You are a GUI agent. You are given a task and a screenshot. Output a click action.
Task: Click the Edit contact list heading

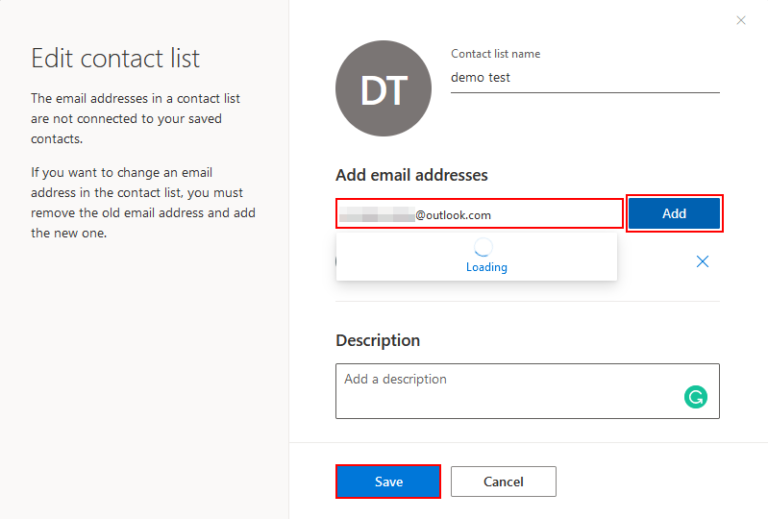(116, 58)
